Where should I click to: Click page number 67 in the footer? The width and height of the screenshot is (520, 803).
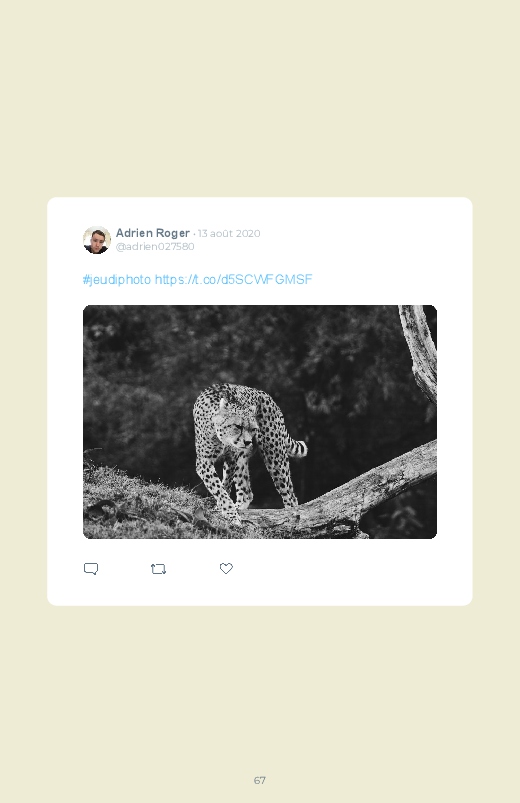tap(260, 780)
